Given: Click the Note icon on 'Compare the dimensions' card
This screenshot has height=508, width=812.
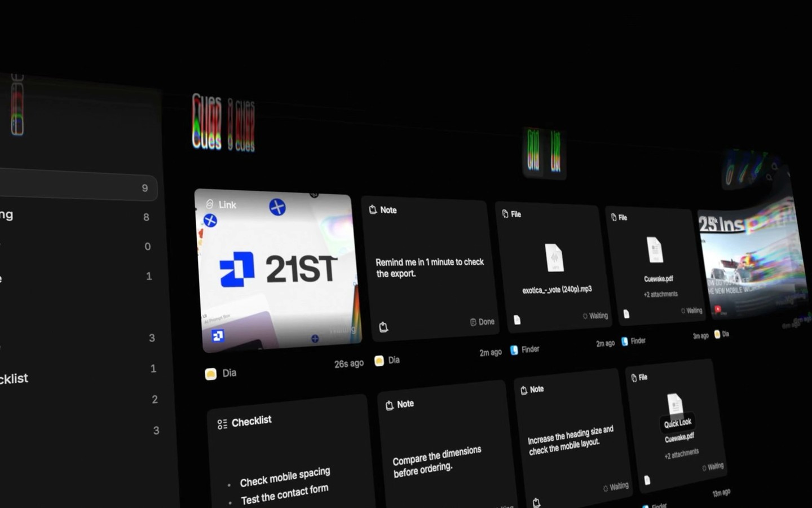Looking at the screenshot, I should [x=389, y=405].
